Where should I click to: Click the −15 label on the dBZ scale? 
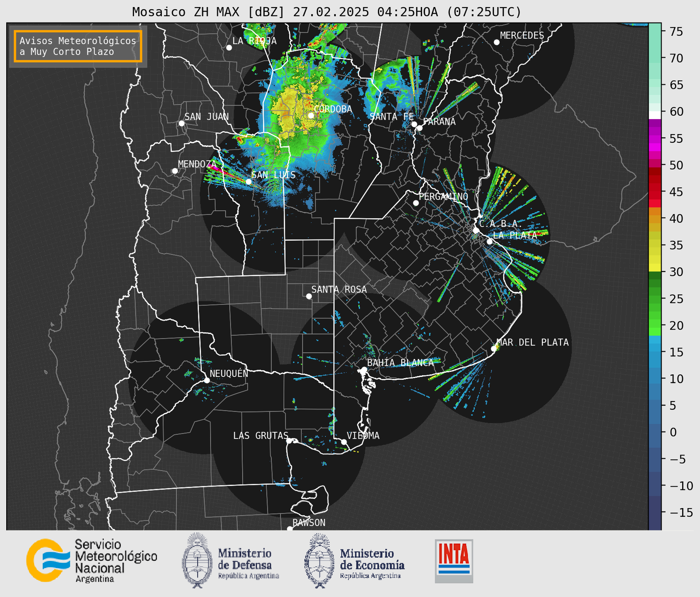click(680, 512)
